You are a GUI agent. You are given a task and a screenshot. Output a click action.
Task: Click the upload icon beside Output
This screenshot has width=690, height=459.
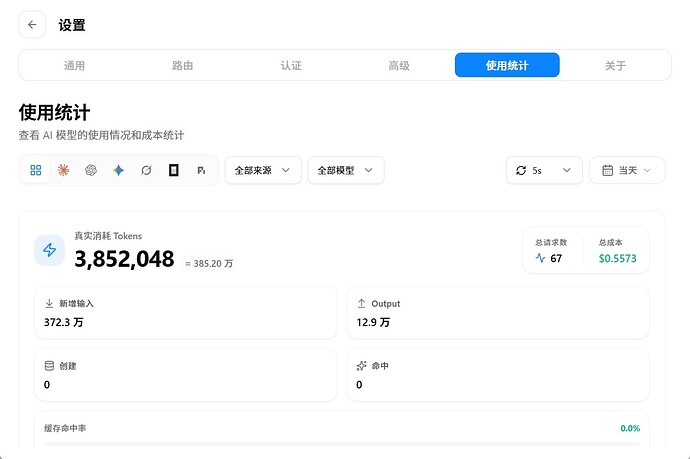[x=361, y=303]
